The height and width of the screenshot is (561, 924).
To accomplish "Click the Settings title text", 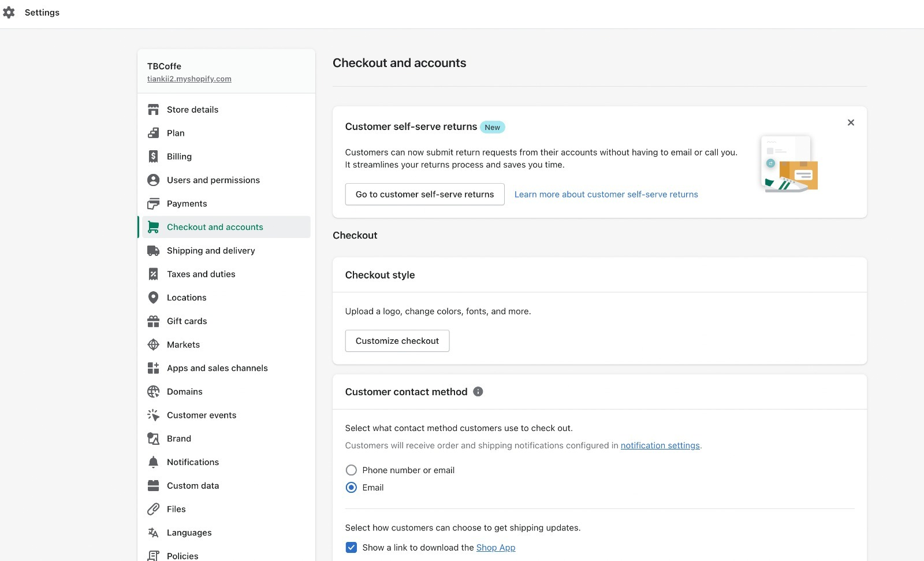I will (x=42, y=12).
